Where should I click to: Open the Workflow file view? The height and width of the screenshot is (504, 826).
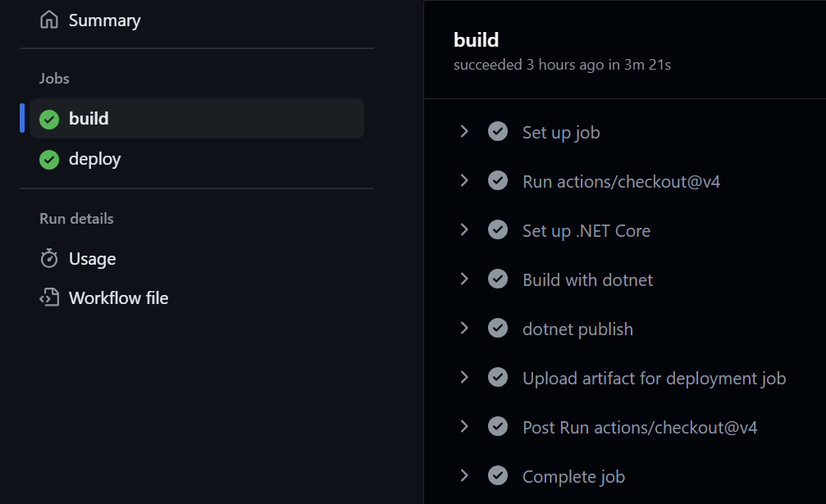coord(117,297)
